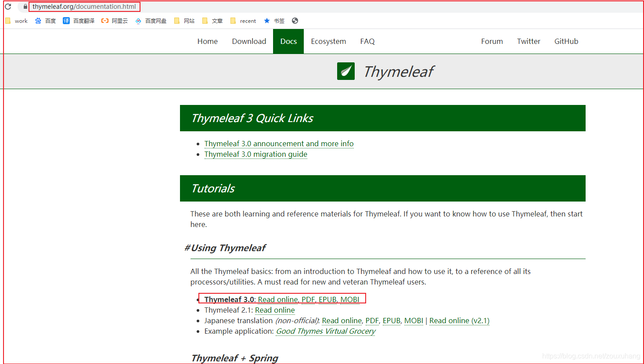Click the padlock site security icon
This screenshot has height=364, width=644.
(x=25, y=7)
